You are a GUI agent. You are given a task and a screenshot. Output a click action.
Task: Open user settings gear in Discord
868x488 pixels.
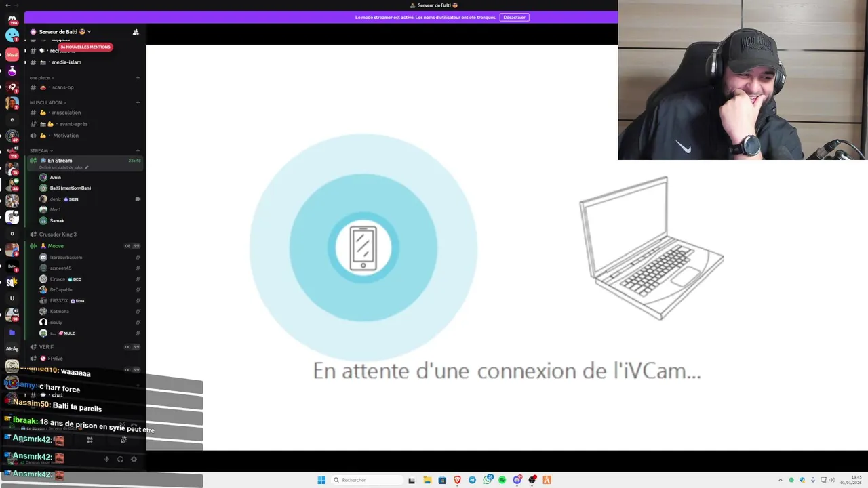(134, 460)
